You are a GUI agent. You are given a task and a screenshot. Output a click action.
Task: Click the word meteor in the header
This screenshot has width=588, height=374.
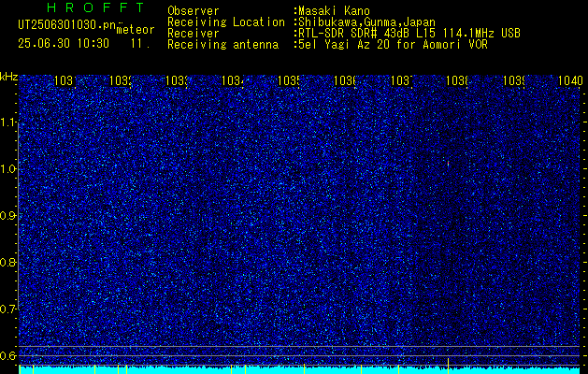tap(136, 30)
